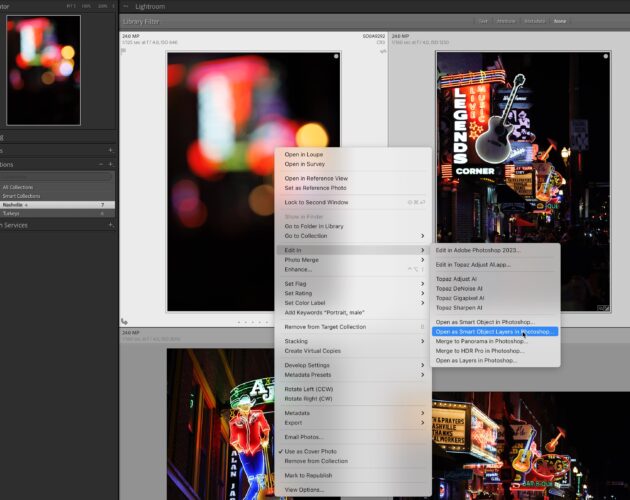The width and height of the screenshot is (630, 500).
Task: Select Open in Reference View
Action: pyautogui.click(x=316, y=178)
